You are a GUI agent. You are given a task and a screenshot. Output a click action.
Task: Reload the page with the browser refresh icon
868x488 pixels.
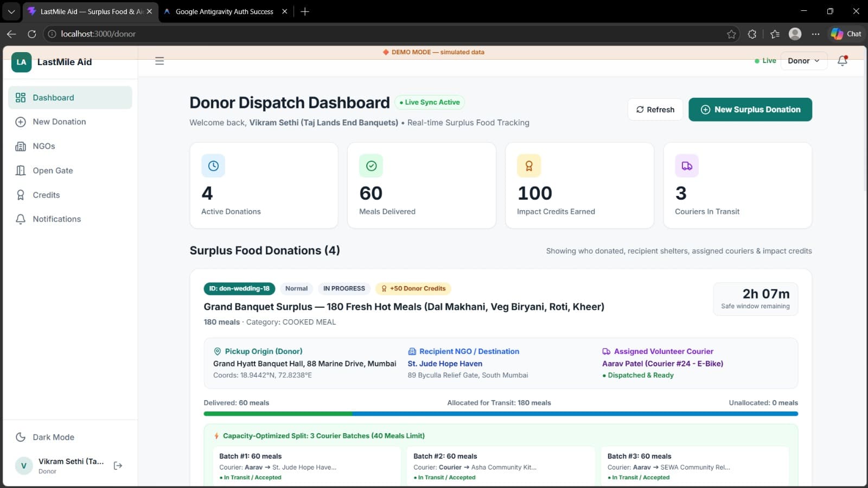(x=32, y=34)
